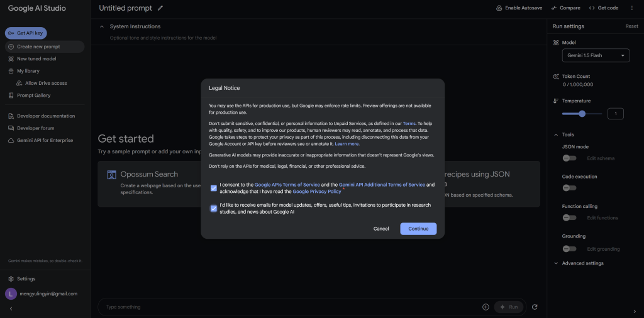The height and width of the screenshot is (318, 644).
Task: Click the Run button
Action: [509, 307]
